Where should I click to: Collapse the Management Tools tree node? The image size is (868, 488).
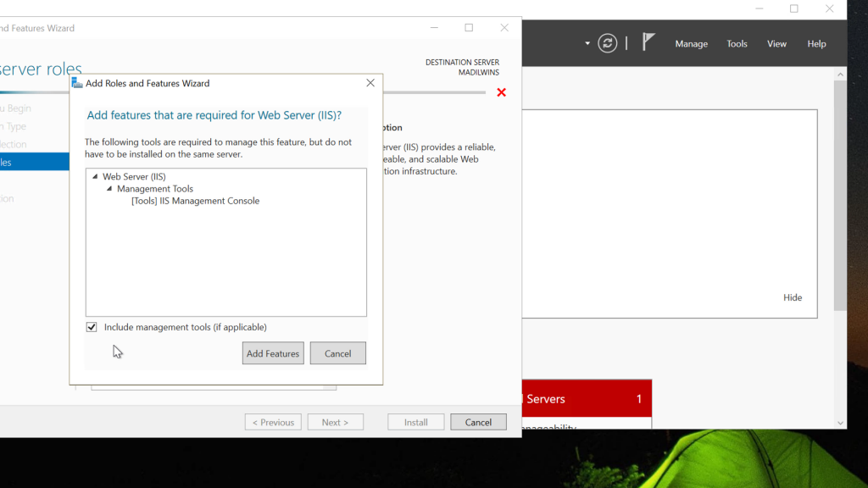(x=109, y=189)
